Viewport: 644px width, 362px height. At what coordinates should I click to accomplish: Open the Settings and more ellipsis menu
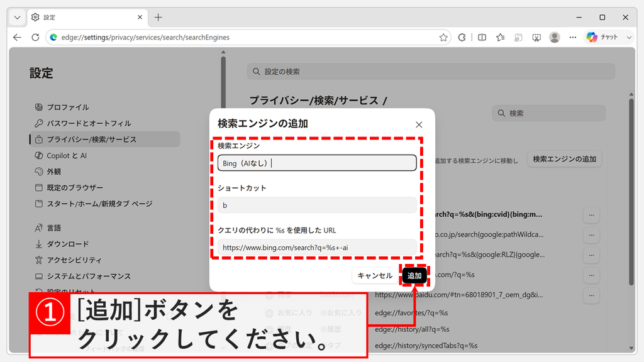point(572,37)
